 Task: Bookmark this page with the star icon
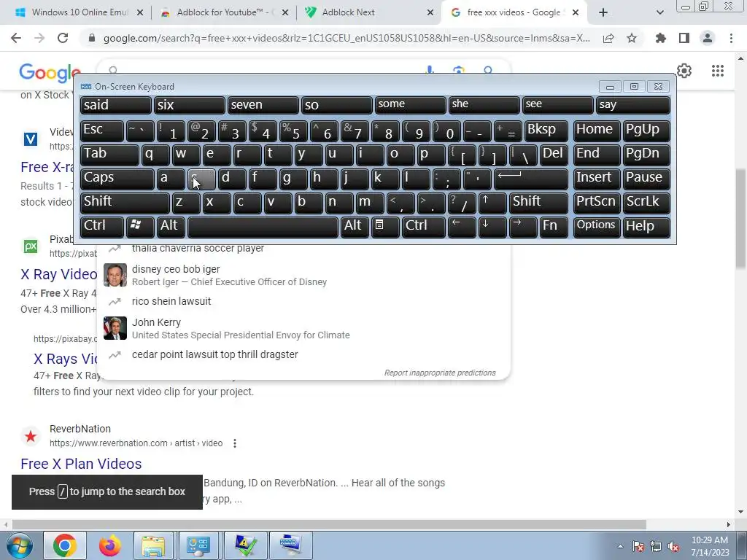coord(632,38)
